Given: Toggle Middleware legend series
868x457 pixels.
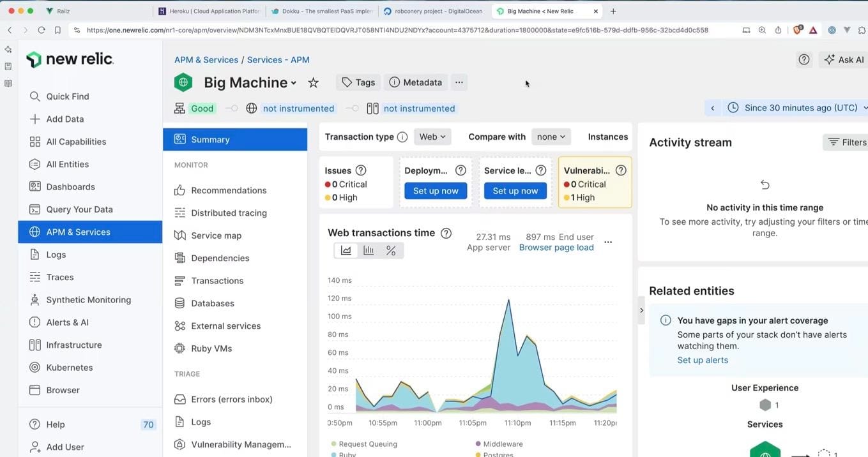Looking at the screenshot, I should 503,444.
